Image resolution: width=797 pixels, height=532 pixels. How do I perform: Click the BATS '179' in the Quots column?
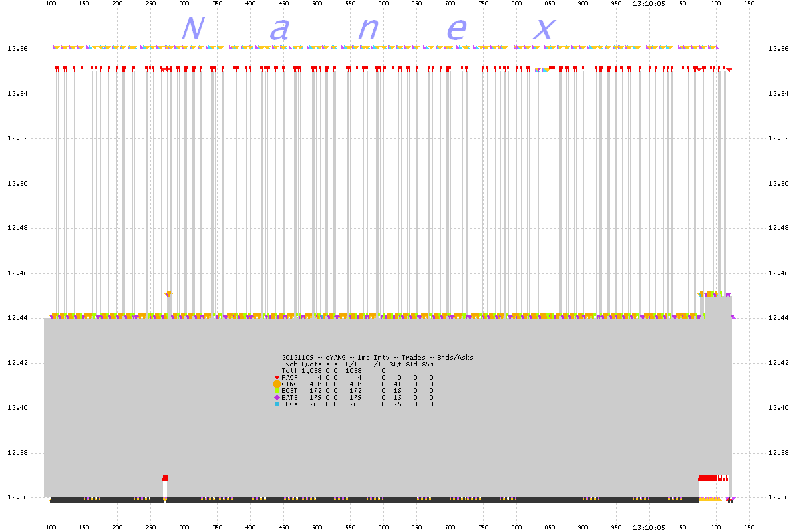[x=315, y=398]
